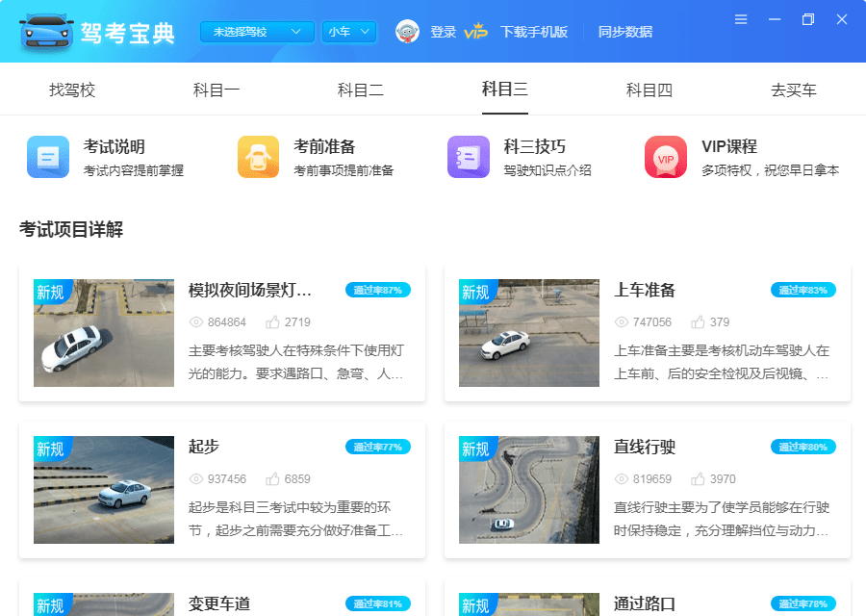Open the 模拟夜间场景灯 thumbnail image
The height and width of the screenshot is (616, 866).
(x=104, y=333)
